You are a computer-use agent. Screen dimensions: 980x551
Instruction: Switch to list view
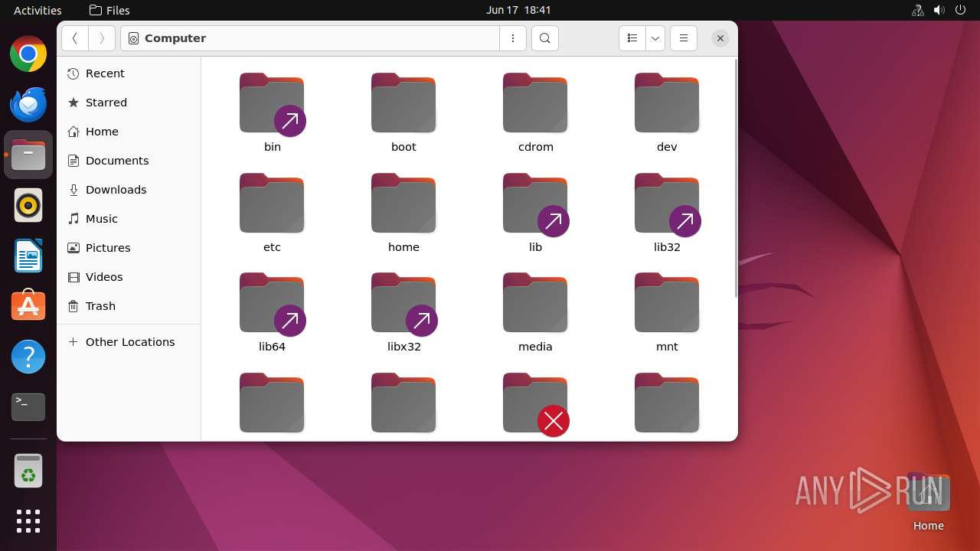tap(632, 38)
